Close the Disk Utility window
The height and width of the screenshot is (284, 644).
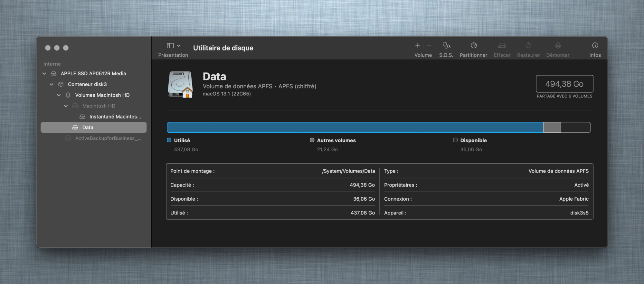[48, 48]
